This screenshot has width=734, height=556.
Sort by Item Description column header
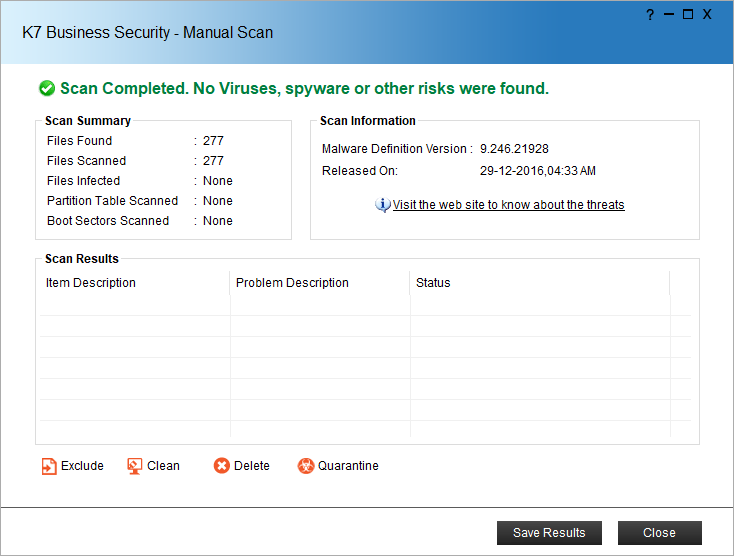[91, 283]
